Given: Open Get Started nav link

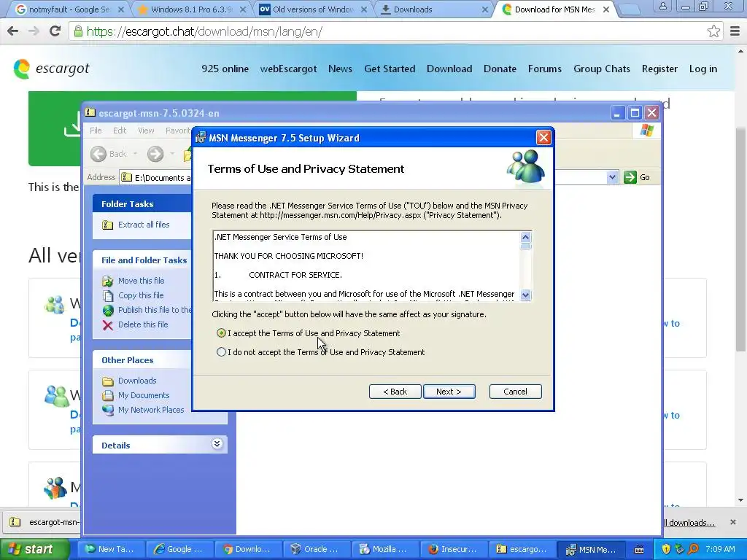Looking at the screenshot, I should (x=390, y=69).
